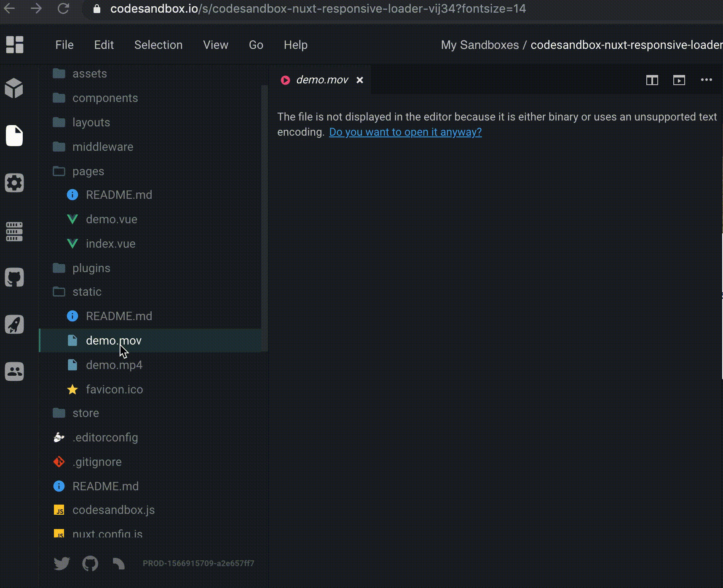Open the Selection menu
The image size is (723, 588).
[158, 45]
